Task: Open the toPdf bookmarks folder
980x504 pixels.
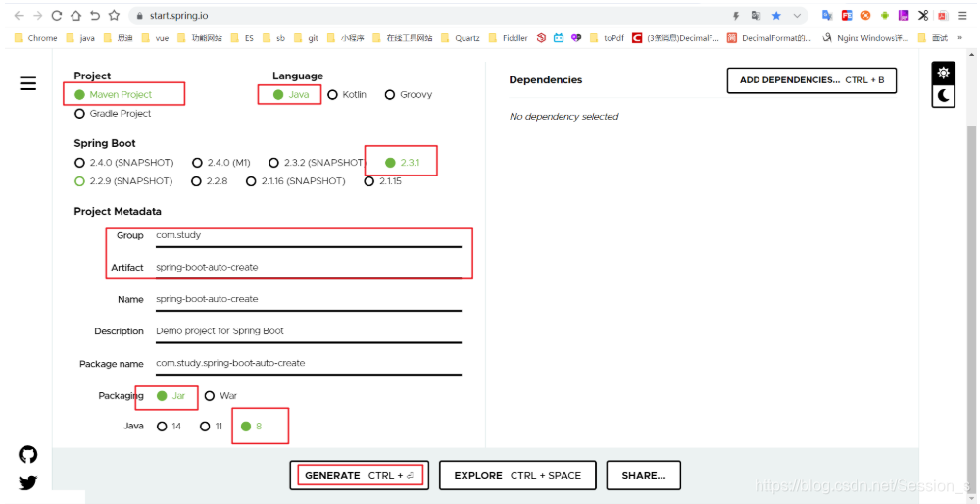Action: (607, 38)
